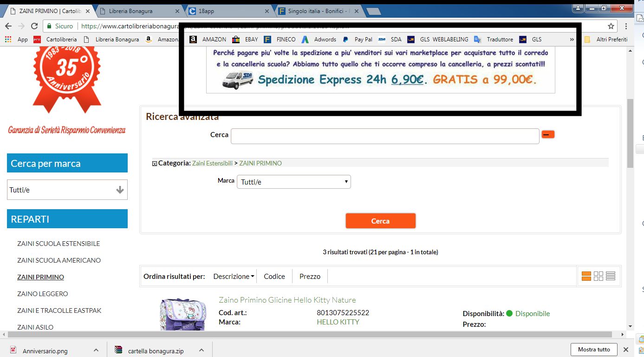Image resolution: width=644 pixels, height=357 pixels.
Task: Follow the Zaini Estensibili category breadcrumb link
Action: point(212,163)
